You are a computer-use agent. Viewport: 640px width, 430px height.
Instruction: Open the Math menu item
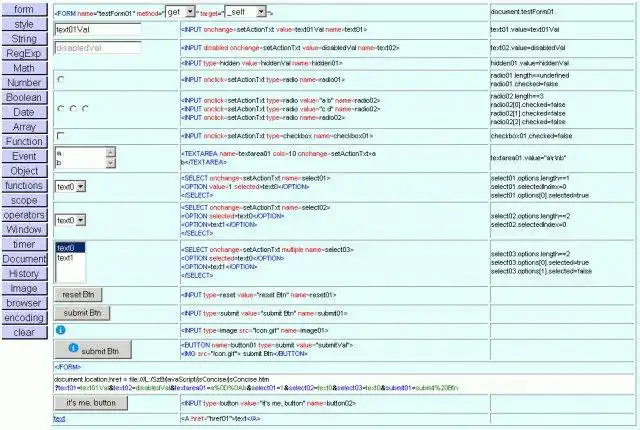coord(24,68)
